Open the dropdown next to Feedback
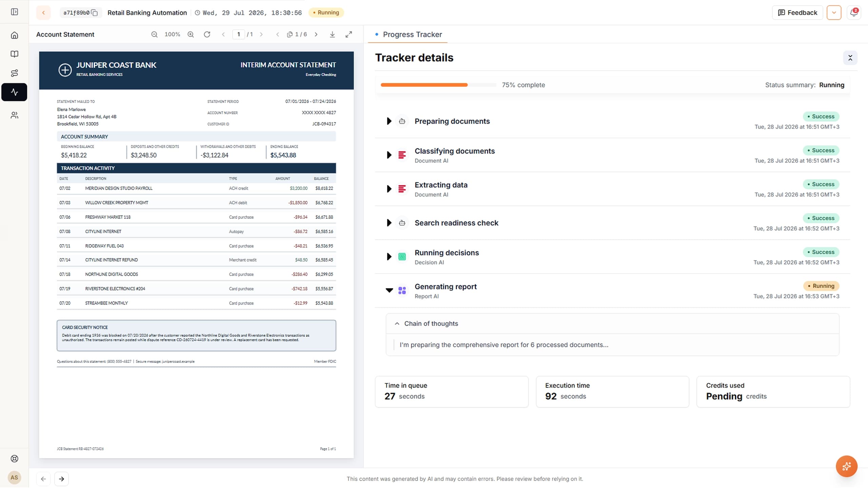Screen dimensions: 868x498 tap(834, 13)
